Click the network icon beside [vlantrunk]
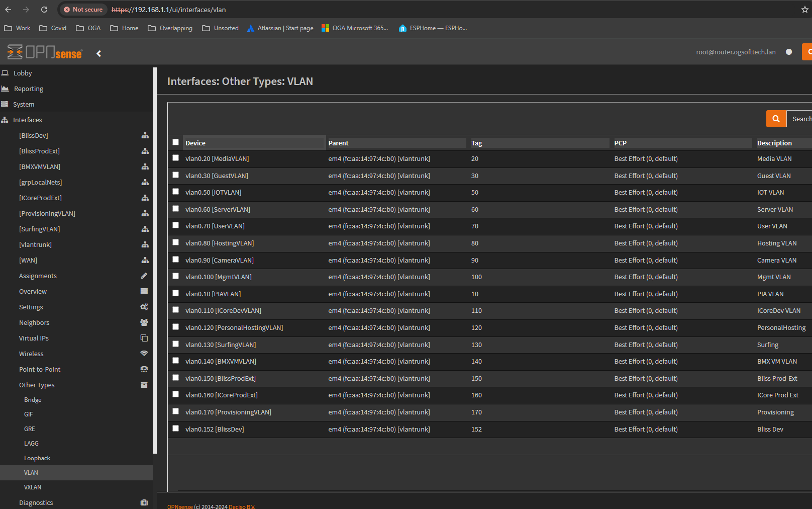The image size is (812, 509). (x=145, y=244)
